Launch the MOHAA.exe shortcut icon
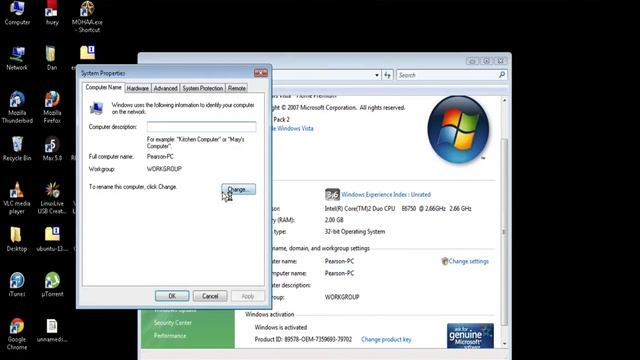The image size is (640, 360). (87, 16)
